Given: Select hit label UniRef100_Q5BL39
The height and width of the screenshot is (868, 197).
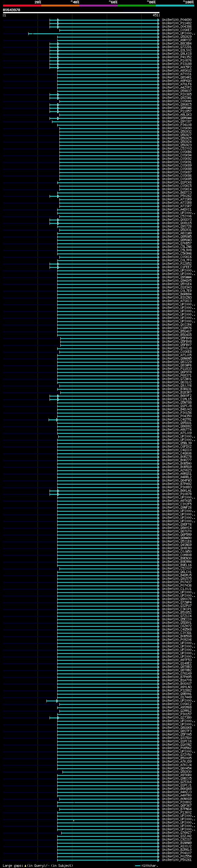Looking at the screenshot, I should point(177,443).
